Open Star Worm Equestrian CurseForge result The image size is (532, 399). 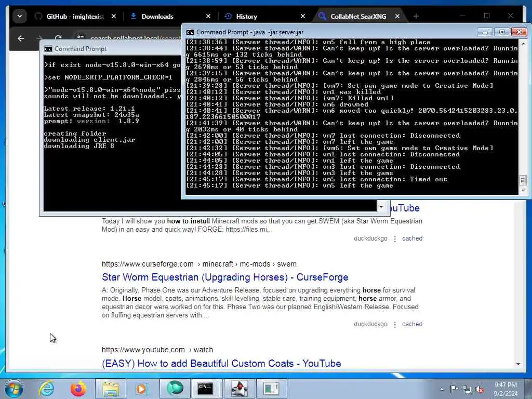[x=225, y=277]
